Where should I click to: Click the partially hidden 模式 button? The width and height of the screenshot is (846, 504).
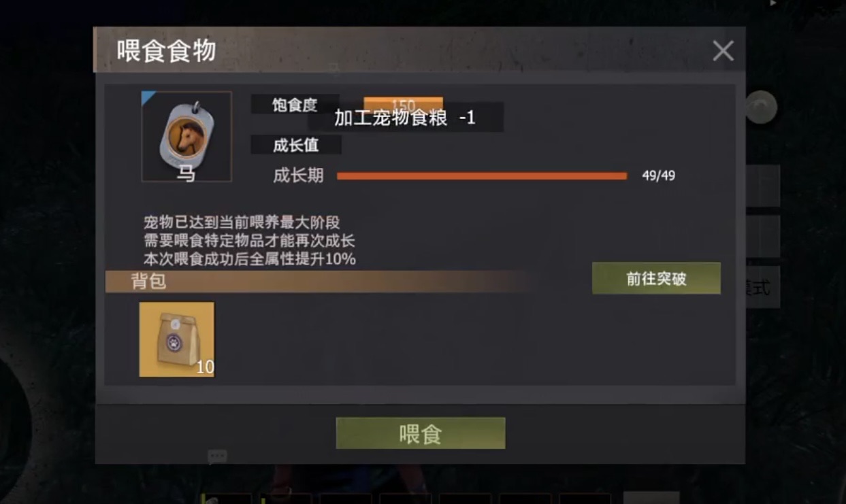click(763, 287)
